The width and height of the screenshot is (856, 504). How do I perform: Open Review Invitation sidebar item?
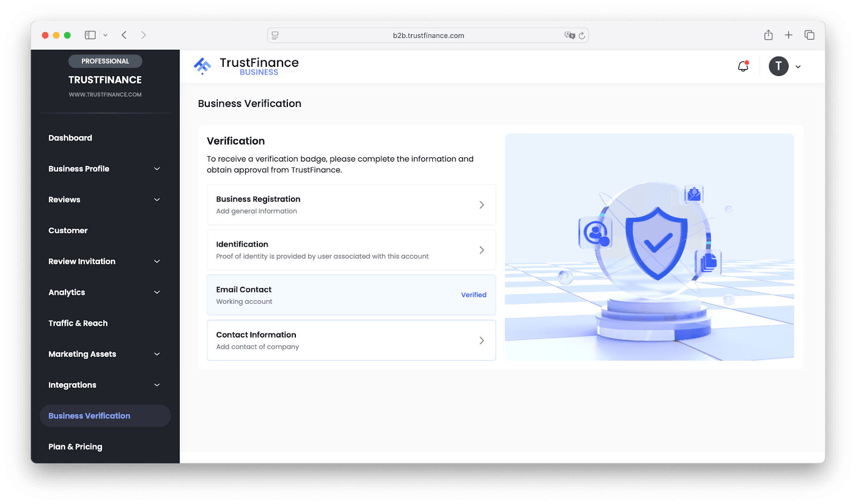pos(82,262)
